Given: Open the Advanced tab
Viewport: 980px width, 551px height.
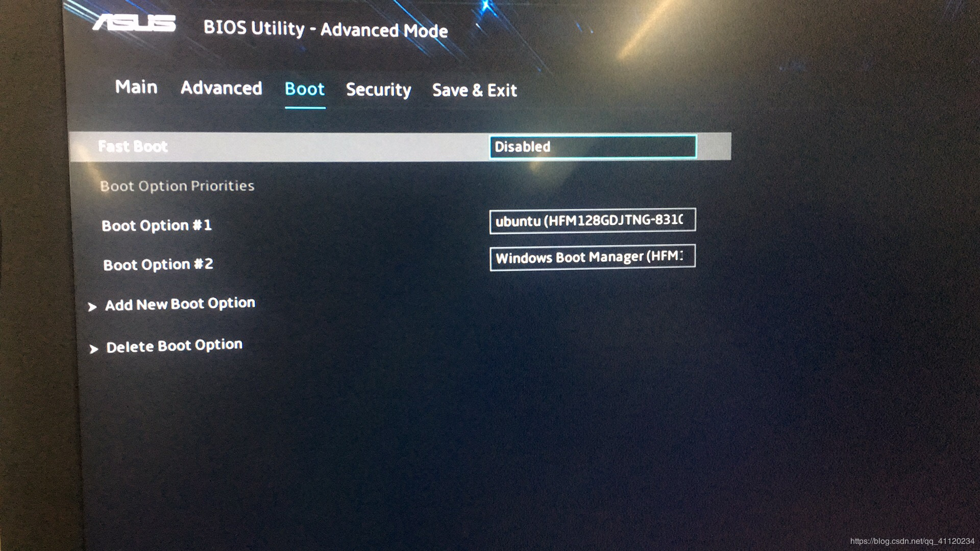Looking at the screenshot, I should coord(221,88).
